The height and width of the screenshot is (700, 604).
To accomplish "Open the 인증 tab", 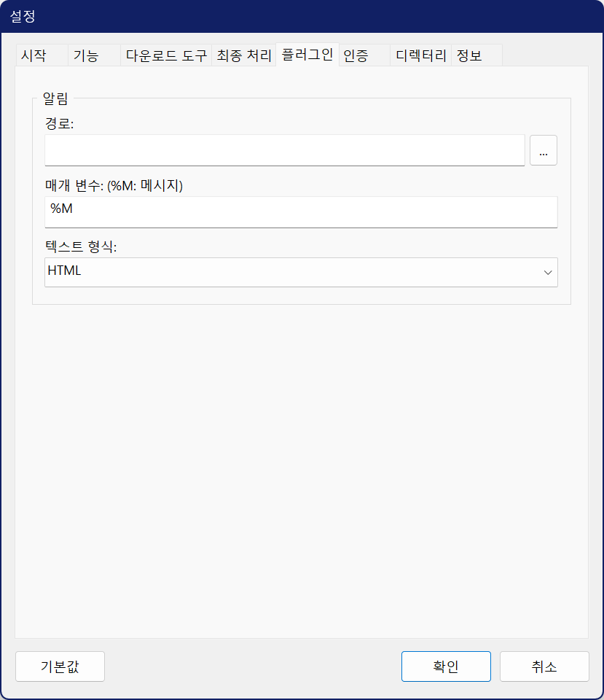I will coord(364,55).
